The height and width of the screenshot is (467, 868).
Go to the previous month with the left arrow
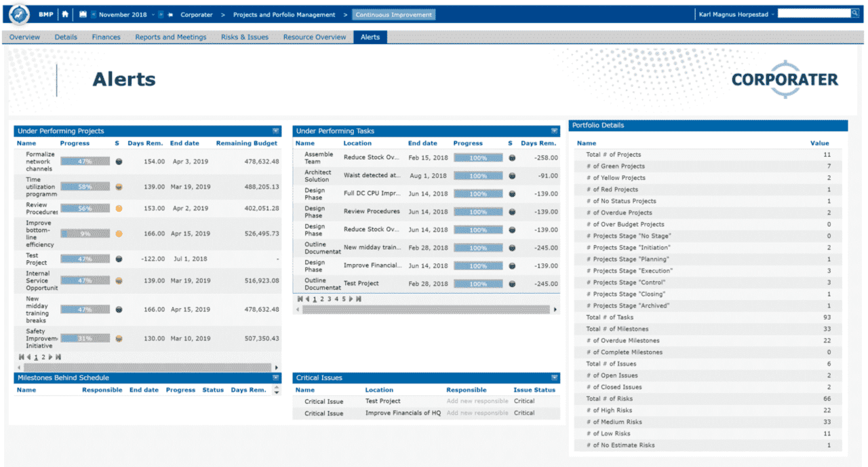pyautogui.click(x=94, y=14)
